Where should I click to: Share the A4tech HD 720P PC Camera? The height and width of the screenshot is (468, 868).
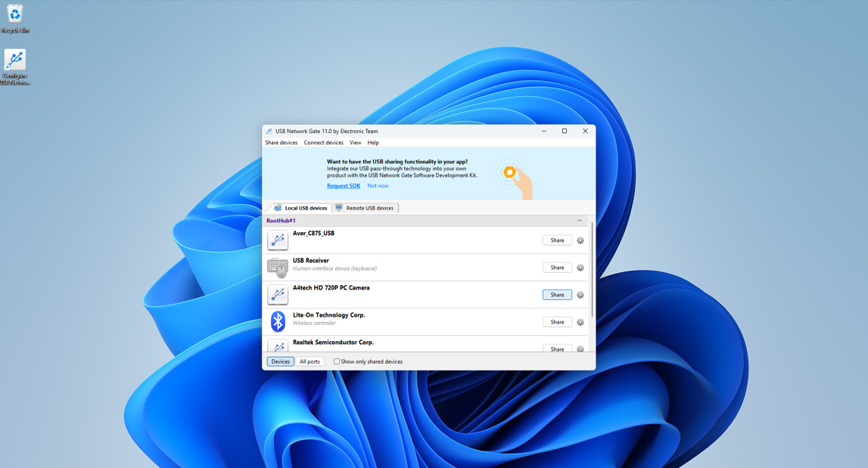click(557, 295)
